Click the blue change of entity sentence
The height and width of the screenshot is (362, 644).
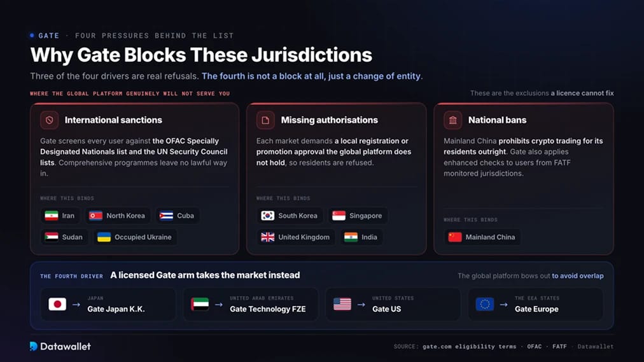[312, 76]
